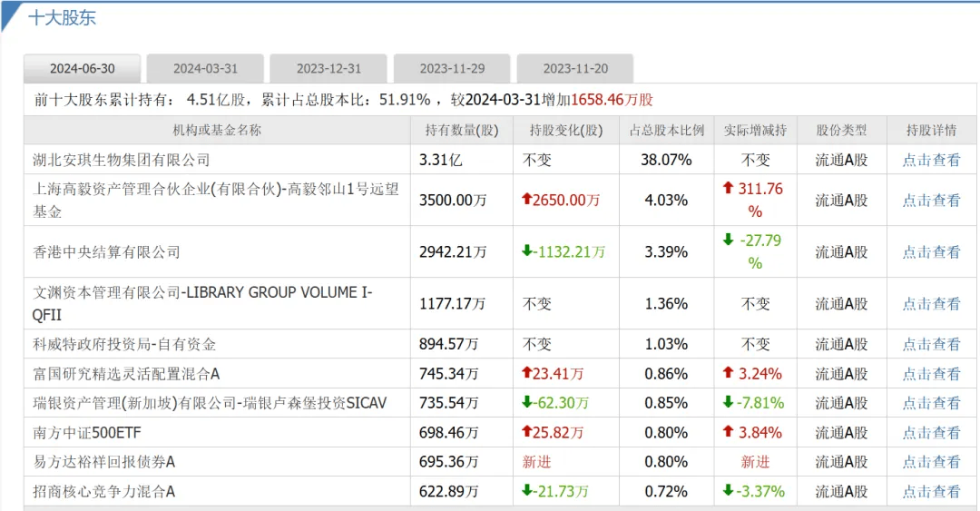The image size is (980, 511).
Task: Click the 占总股本比例 column header
Action: [x=666, y=130]
